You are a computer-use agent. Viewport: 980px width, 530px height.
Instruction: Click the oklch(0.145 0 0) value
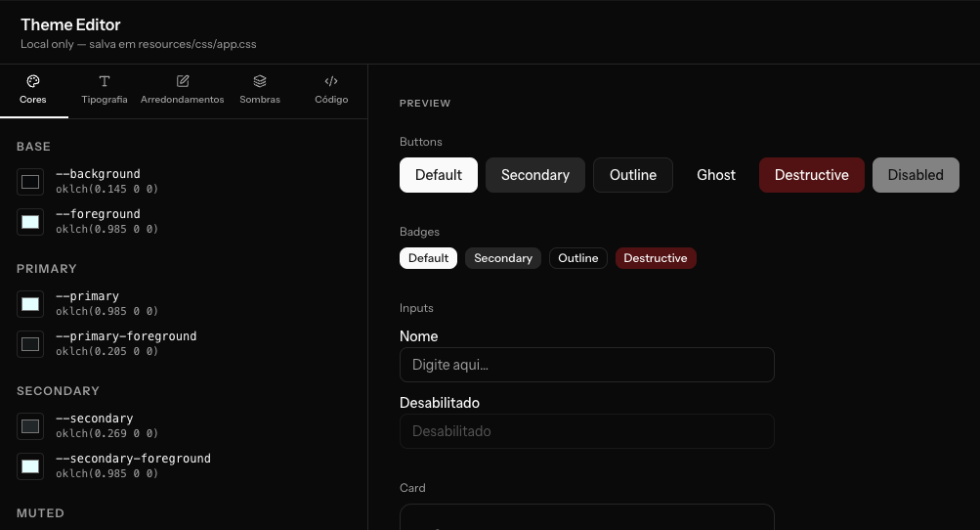tap(107, 189)
